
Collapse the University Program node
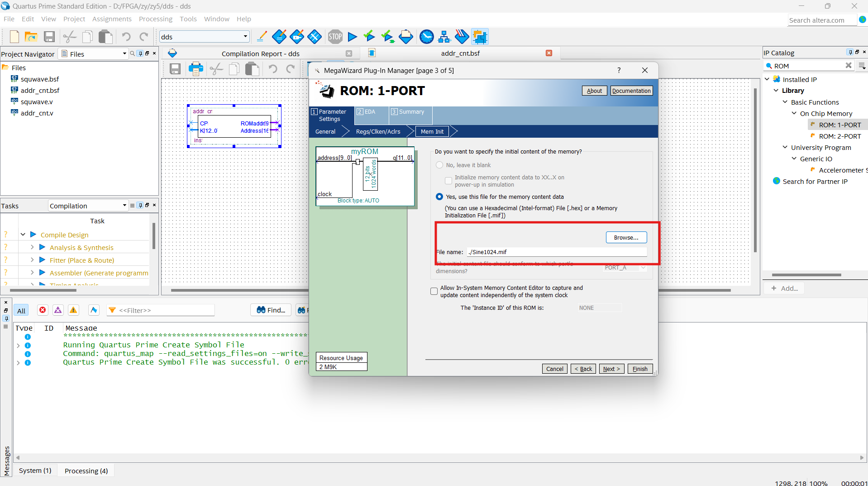click(785, 147)
